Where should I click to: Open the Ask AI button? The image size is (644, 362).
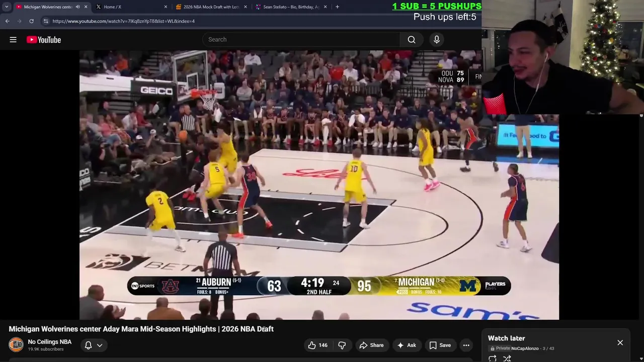click(x=406, y=345)
